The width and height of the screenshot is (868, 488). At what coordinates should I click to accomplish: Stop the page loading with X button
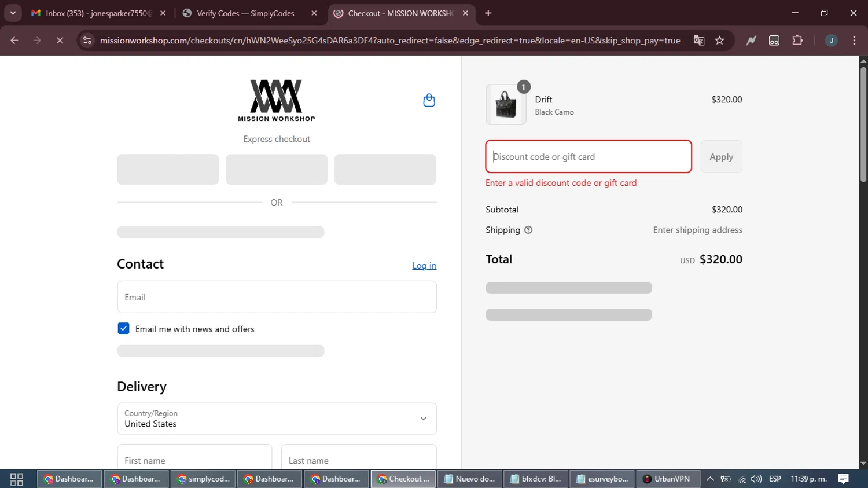pos(60,40)
